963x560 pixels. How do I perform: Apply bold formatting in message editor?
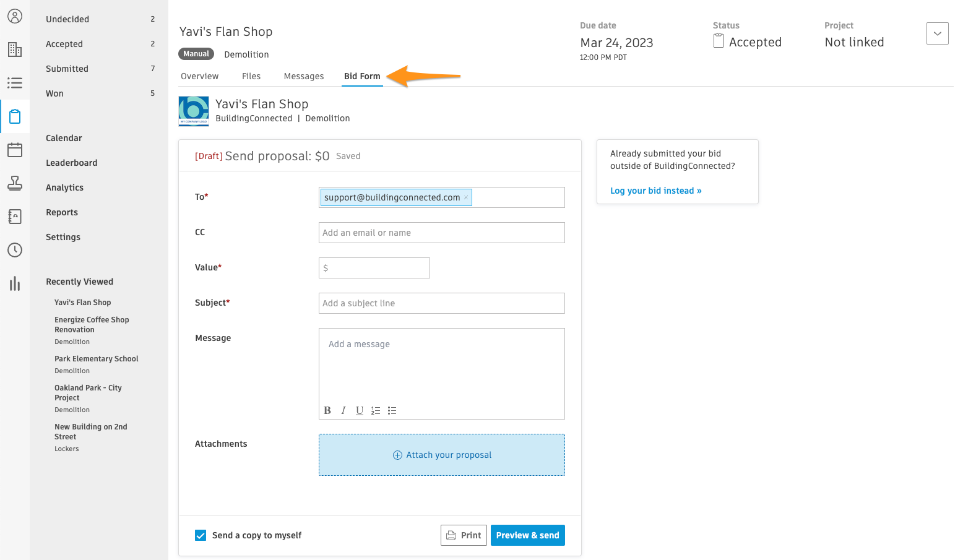point(327,410)
